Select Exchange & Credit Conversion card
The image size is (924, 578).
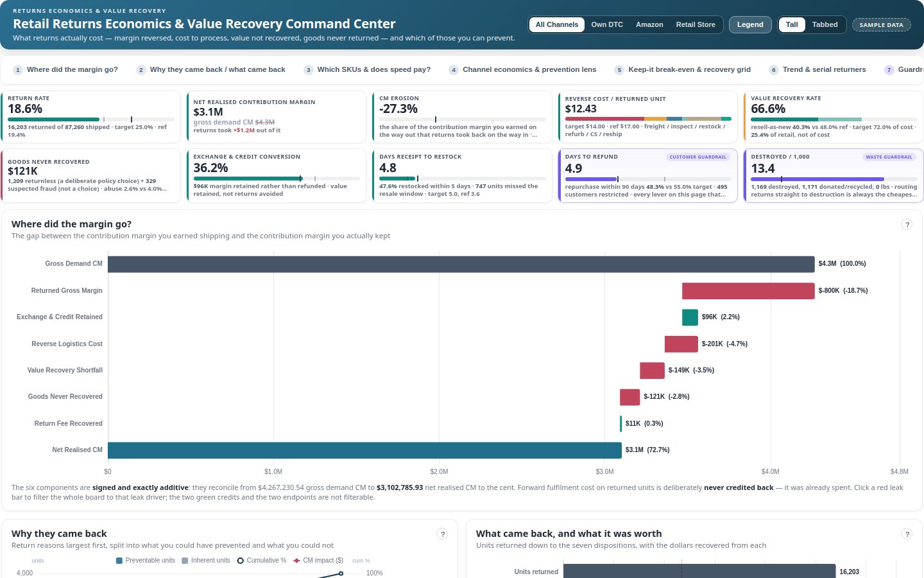[277, 175]
